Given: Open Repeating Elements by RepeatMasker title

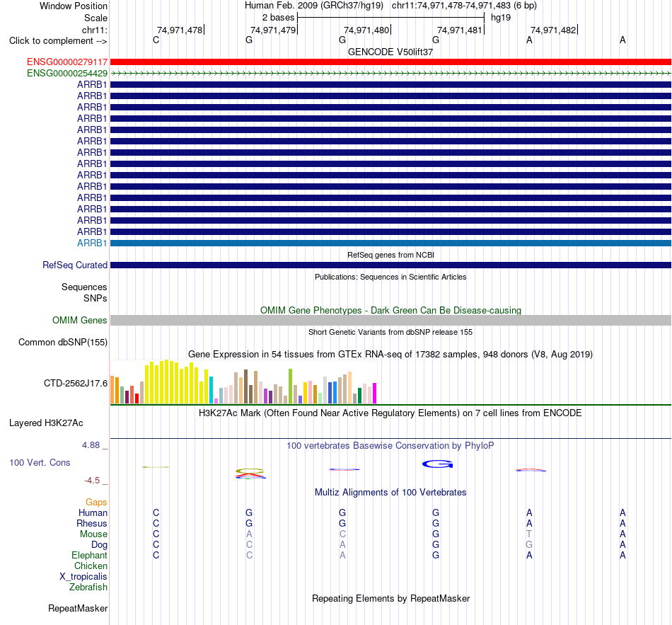Looking at the screenshot, I should [390, 599].
